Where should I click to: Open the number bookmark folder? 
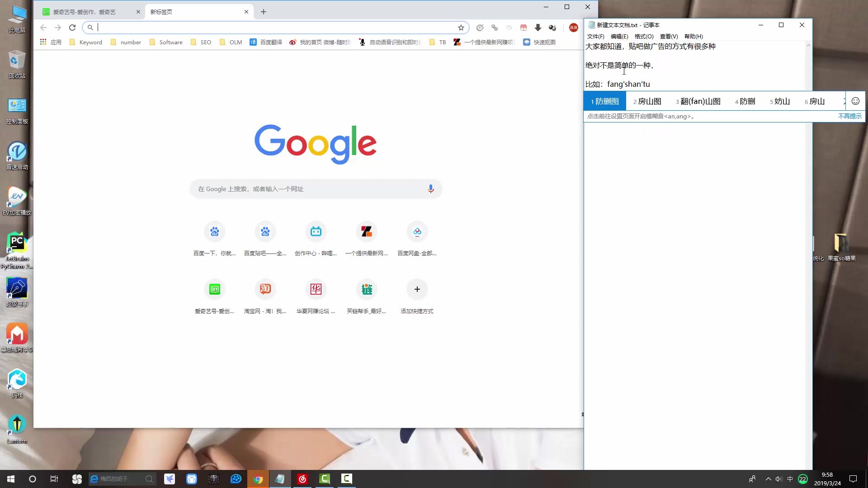pyautogui.click(x=126, y=42)
